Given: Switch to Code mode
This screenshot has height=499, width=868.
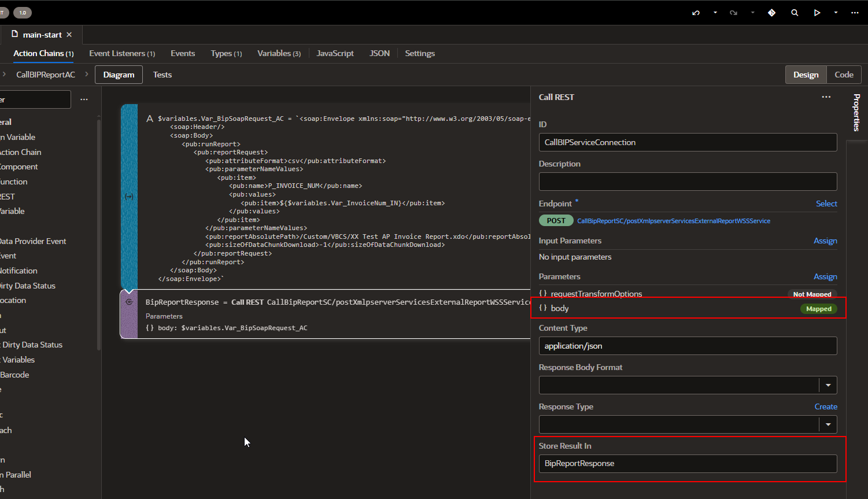Looking at the screenshot, I should (x=844, y=75).
